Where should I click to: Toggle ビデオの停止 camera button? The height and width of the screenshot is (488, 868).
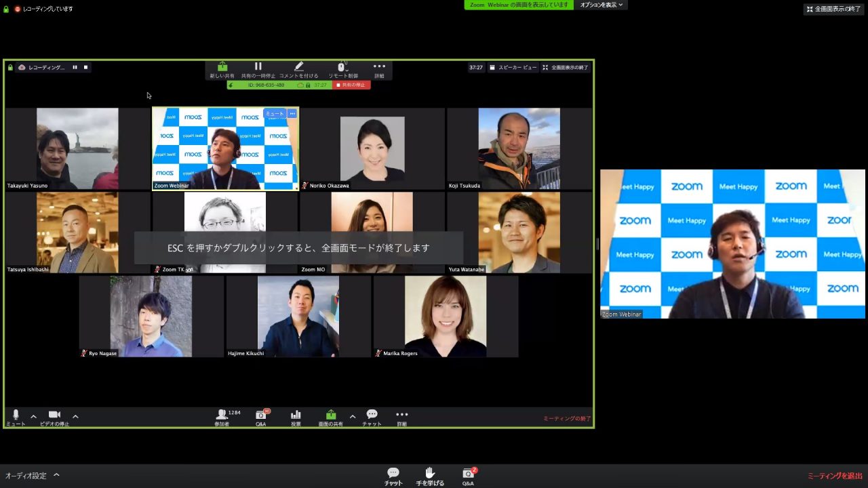pyautogui.click(x=54, y=418)
